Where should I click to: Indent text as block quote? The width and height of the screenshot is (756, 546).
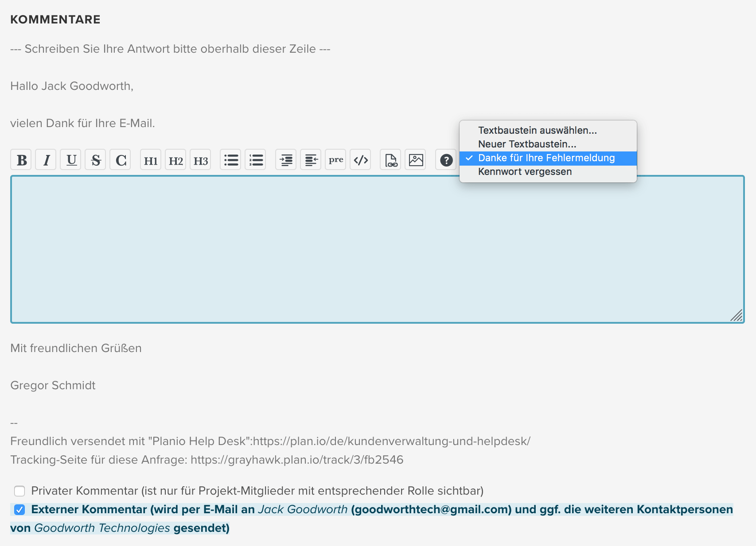tap(286, 160)
